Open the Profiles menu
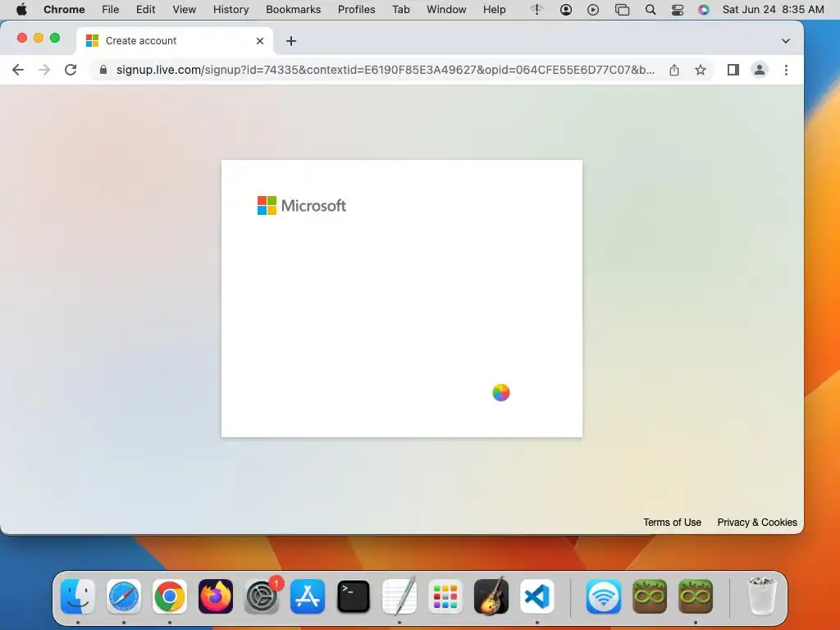Image resolution: width=840 pixels, height=630 pixels. point(356,10)
